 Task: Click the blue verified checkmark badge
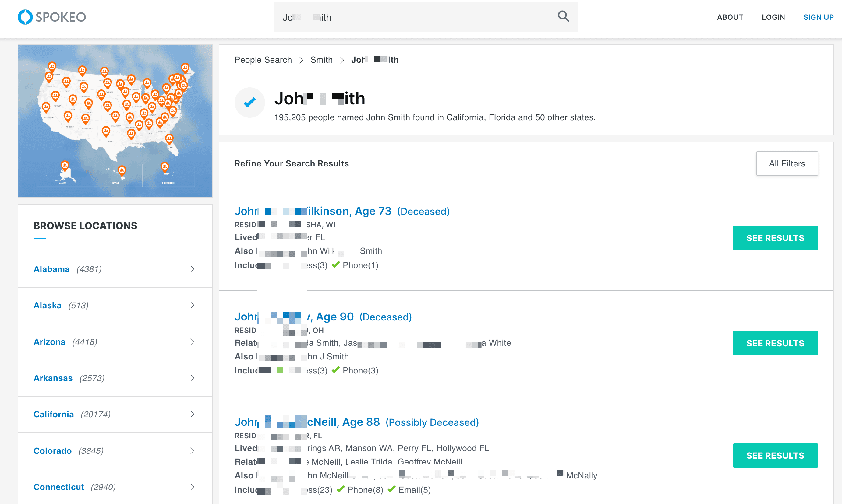coord(249,102)
